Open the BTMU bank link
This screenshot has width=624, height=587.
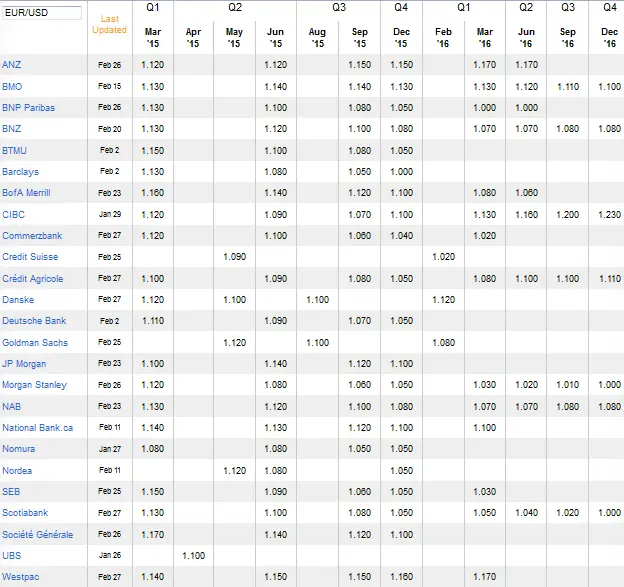tap(14, 150)
